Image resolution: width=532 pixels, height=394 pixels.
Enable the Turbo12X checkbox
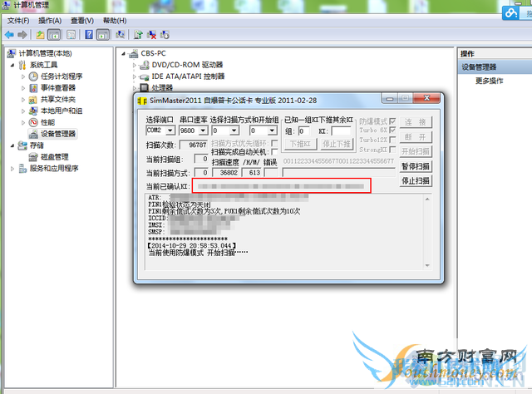point(392,140)
